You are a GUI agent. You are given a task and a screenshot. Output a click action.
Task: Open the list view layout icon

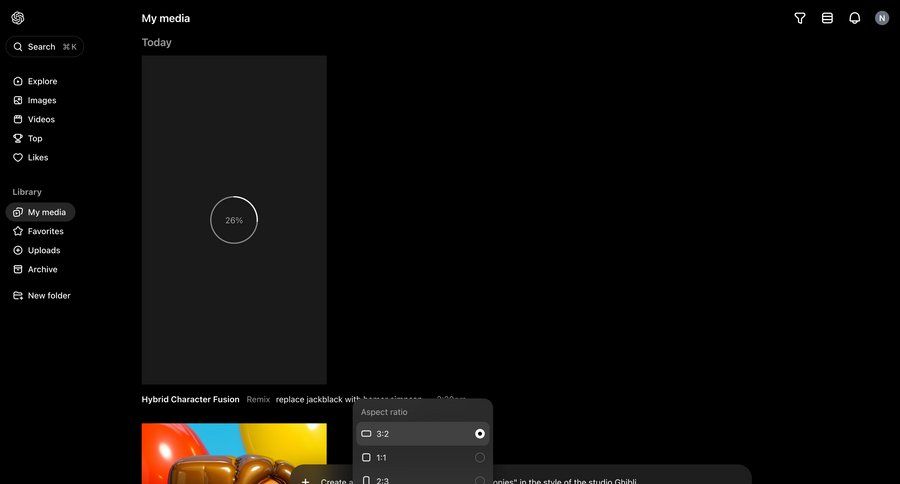click(827, 18)
